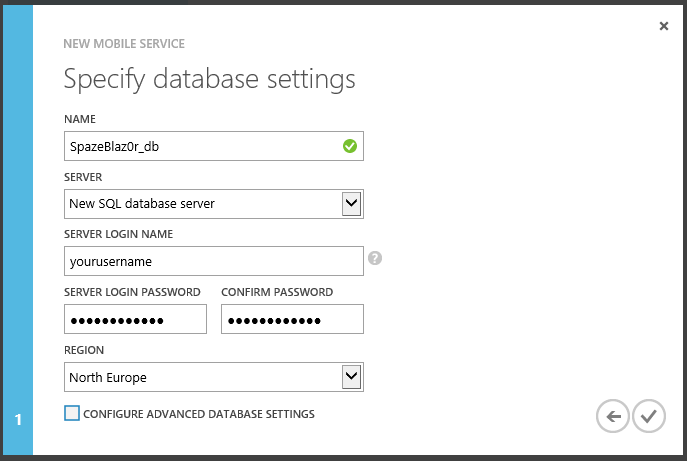Image resolution: width=687 pixels, height=461 pixels.
Task: Enable Configure Advanced Database Settings checkbox
Action: 72,413
